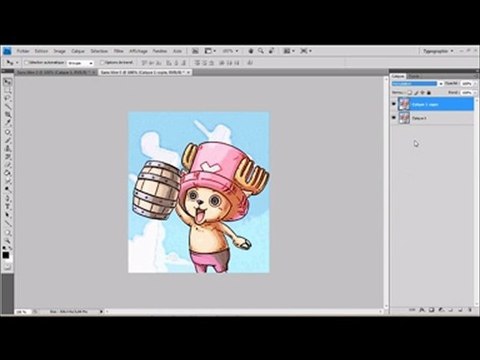Click the Edit in Quick Mask Mode icon

click(7, 267)
